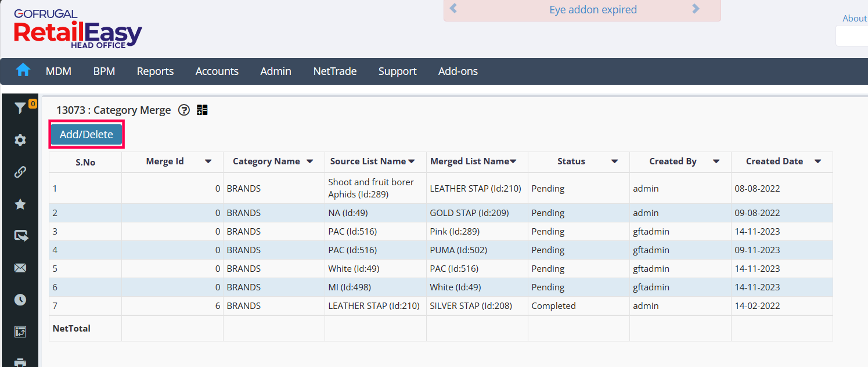Open help question mark beside Category Merge
Image resolution: width=868 pixels, height=367 pixels.
pos(184,110)
